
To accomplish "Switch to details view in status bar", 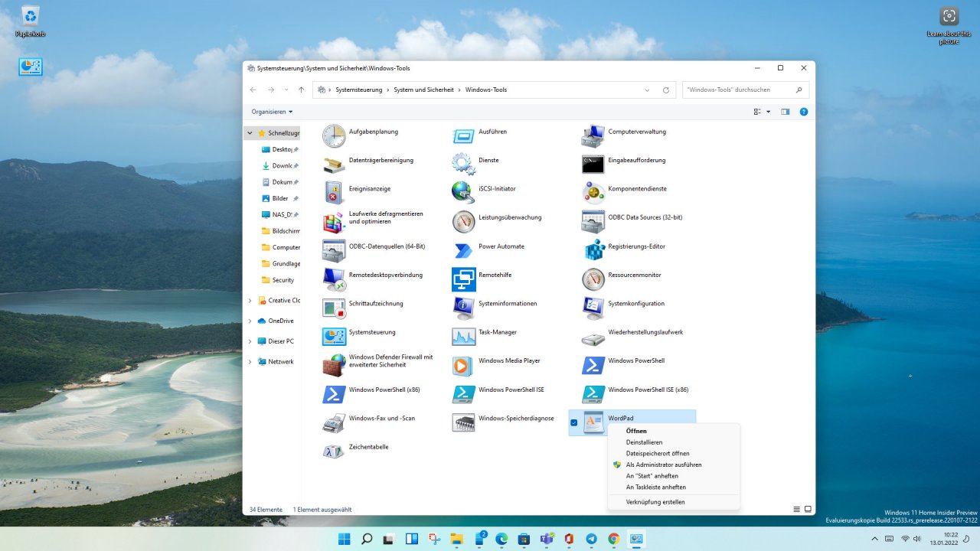I will tap(797, 509).
